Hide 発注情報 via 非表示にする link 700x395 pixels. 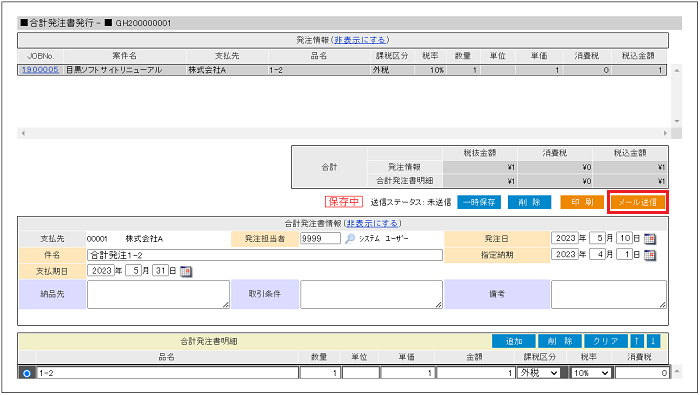click(360, 40)
